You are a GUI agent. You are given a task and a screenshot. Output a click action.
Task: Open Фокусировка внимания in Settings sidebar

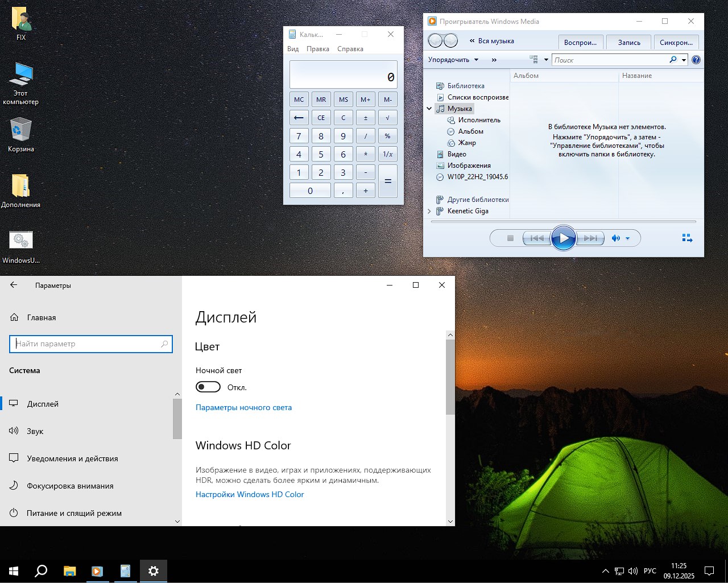(x=70, y=486)
